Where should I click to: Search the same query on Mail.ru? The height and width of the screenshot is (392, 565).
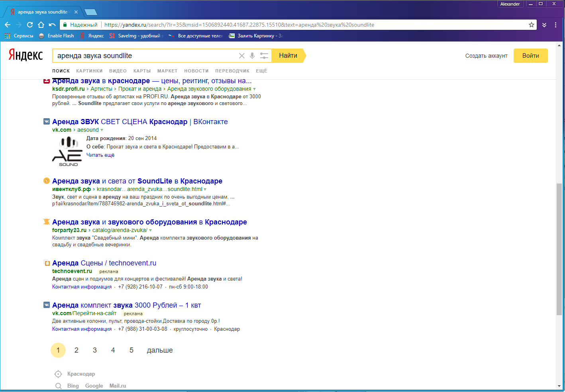click(x=118, y=386)
